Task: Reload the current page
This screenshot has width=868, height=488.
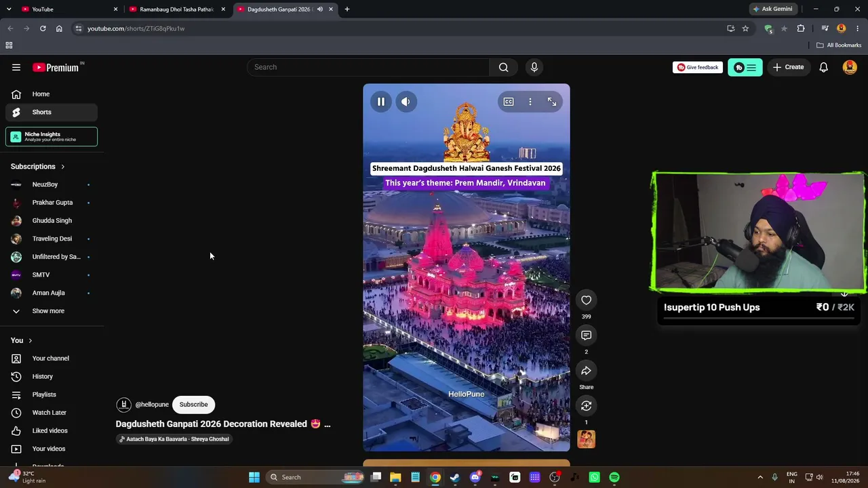Action: tap(43, 28)
